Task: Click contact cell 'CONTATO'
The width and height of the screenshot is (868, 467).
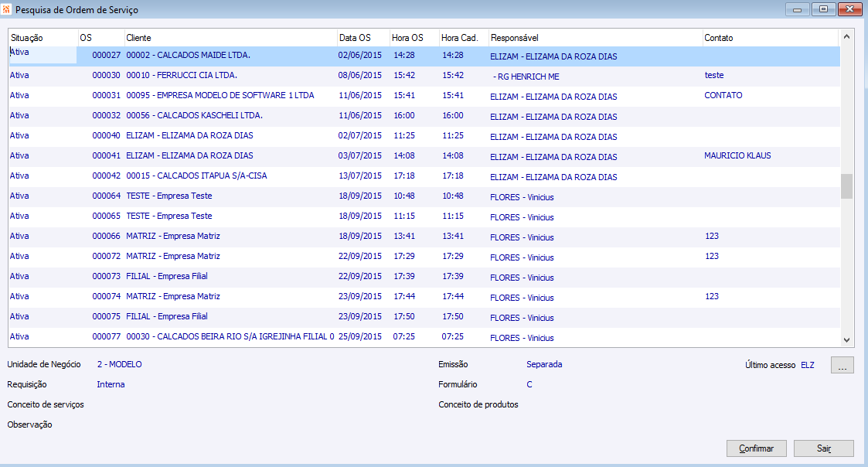Action: 723,95
